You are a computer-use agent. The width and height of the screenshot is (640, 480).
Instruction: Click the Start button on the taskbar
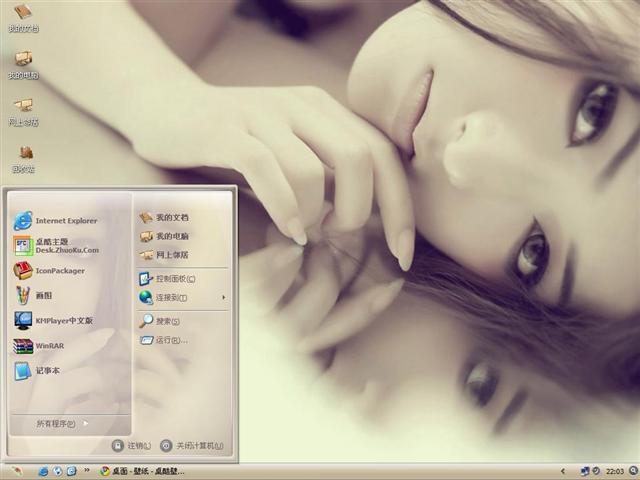(x=17, y=471)
